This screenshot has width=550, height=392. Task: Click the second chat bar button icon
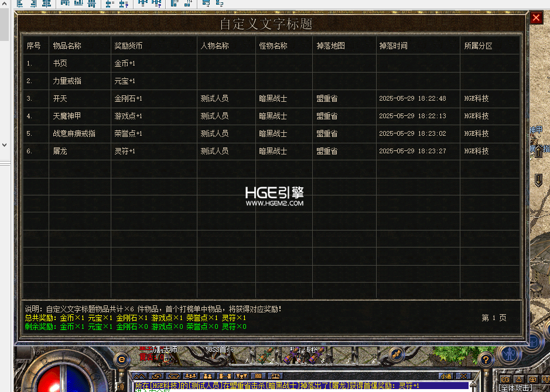coord(156,376)
